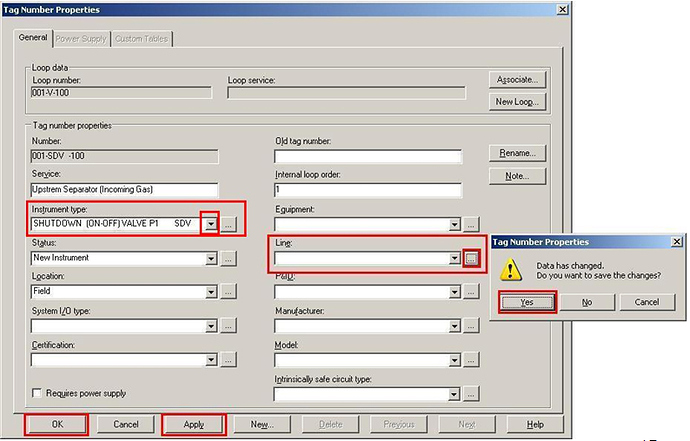Open browse button next to Status
The height and width of the screenshot is (441, 690).
tap(228, 258)
